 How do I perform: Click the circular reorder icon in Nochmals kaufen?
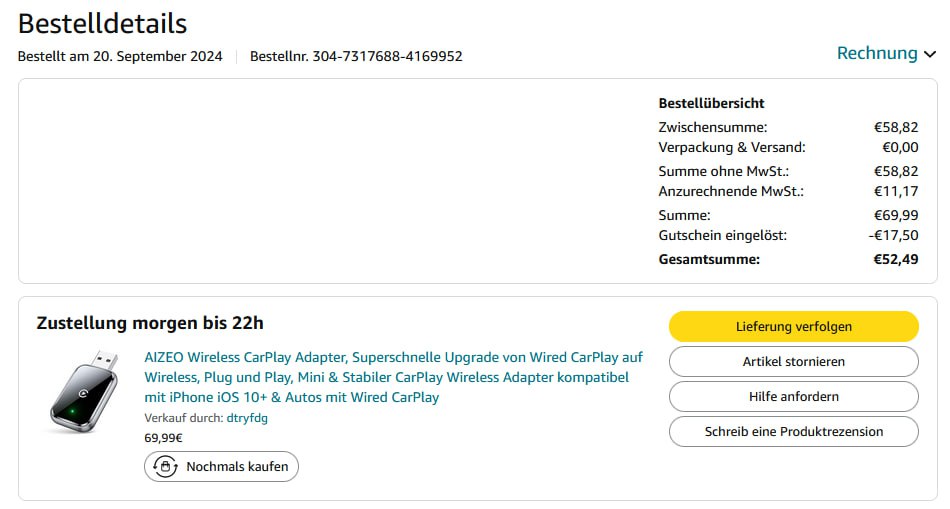pyautogui.click(x=165, y=466)
